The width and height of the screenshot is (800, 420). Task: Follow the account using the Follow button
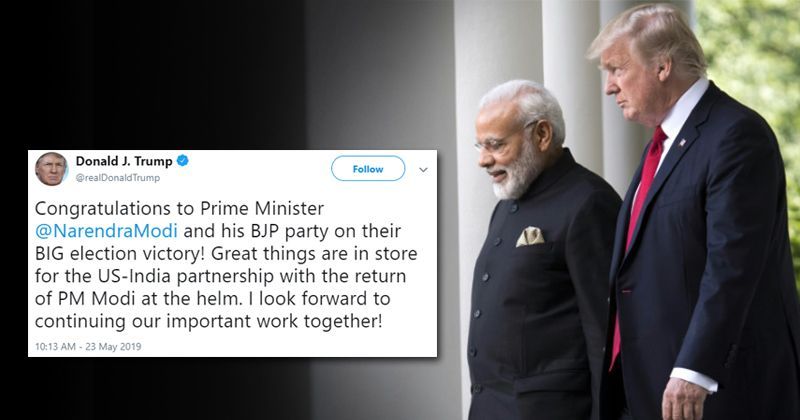click(368, 169)
